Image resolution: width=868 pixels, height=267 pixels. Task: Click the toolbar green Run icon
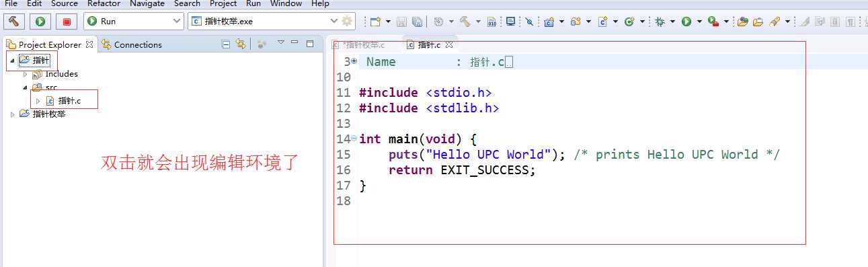pos(686,22)
